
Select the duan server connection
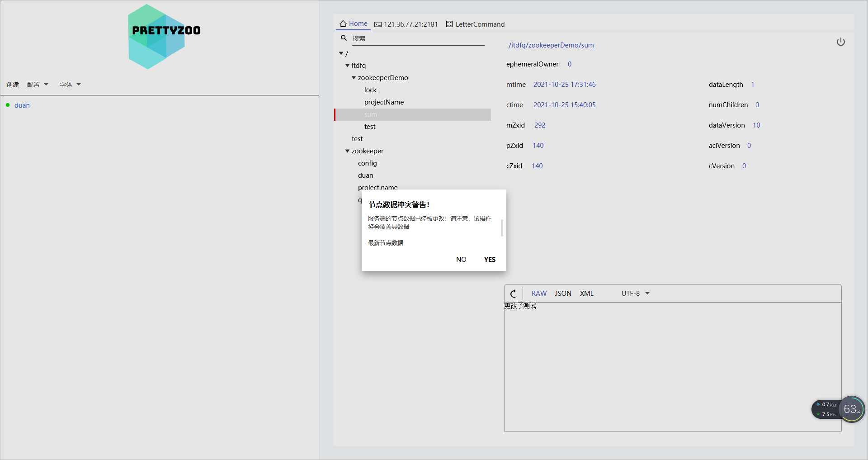pyautogui.click(x=22, y=105)
